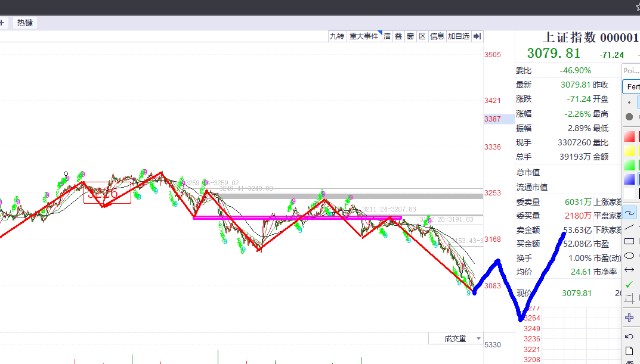Click the undo arrow in drawing toolbar
Image resolution: width=640 pixels, height=364 pixels.
click(x=629, y=337)
